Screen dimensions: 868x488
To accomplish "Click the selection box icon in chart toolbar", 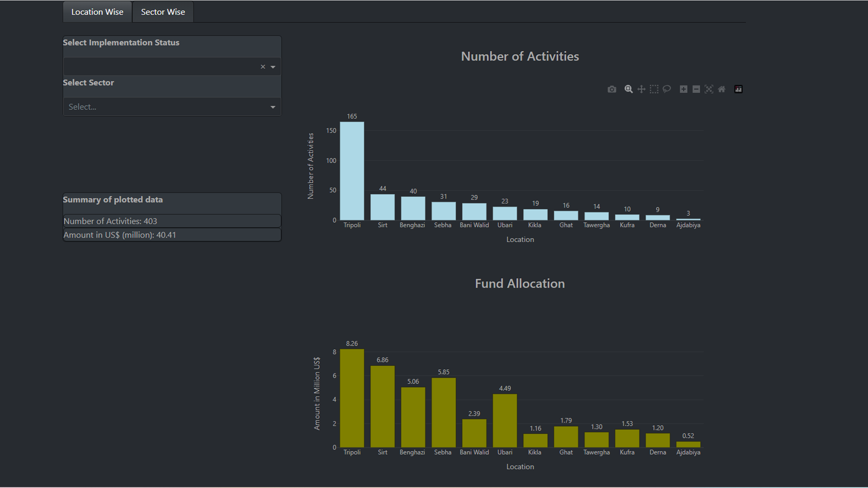I will click(x=655, y=89).
